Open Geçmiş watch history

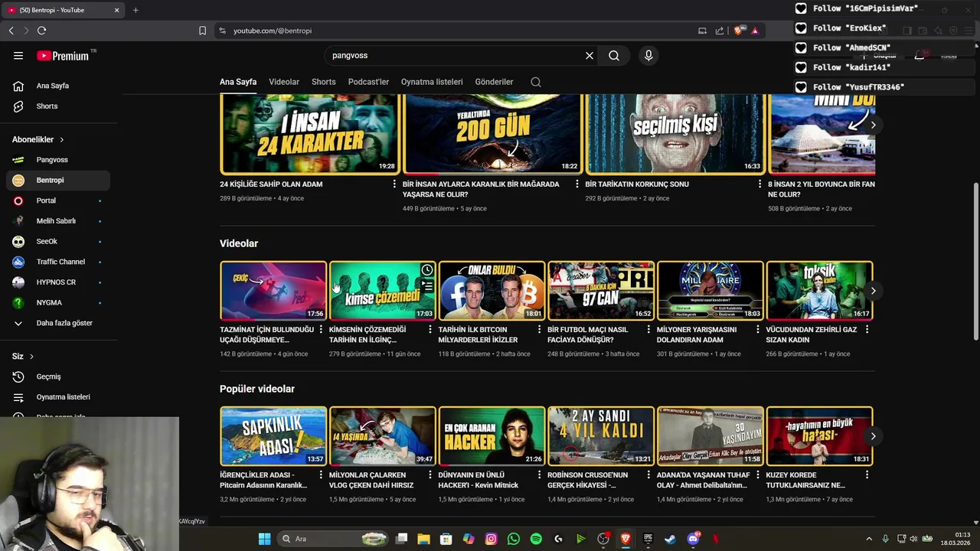(58, 377)
